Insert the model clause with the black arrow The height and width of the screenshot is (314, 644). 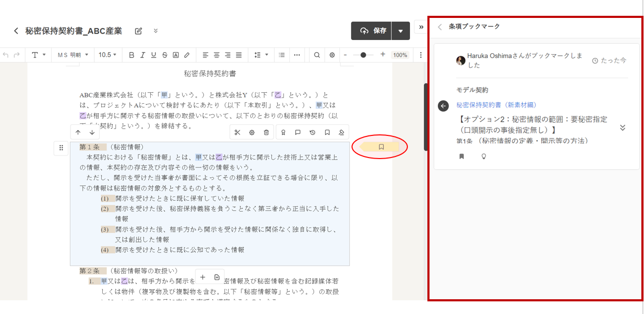coord(443,106)
